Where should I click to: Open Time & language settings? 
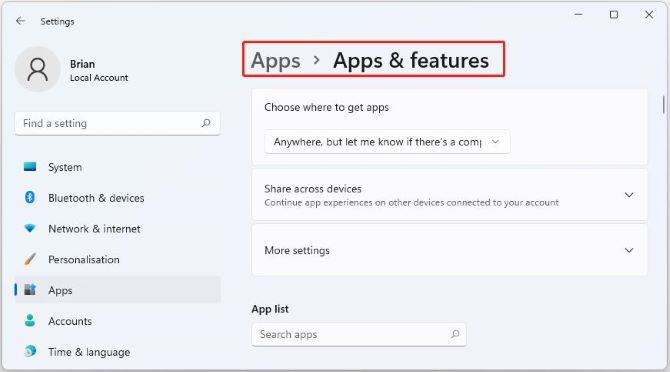pos(118,351)
